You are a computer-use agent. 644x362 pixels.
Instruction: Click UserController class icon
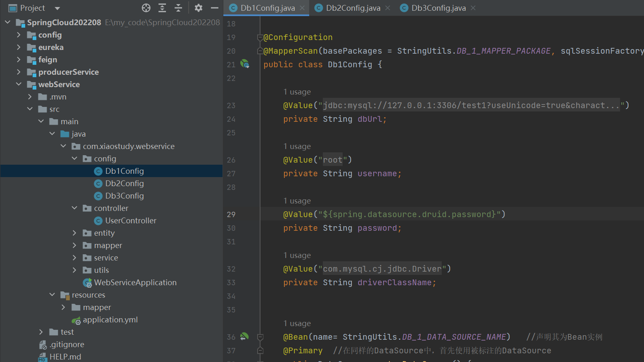98,221
